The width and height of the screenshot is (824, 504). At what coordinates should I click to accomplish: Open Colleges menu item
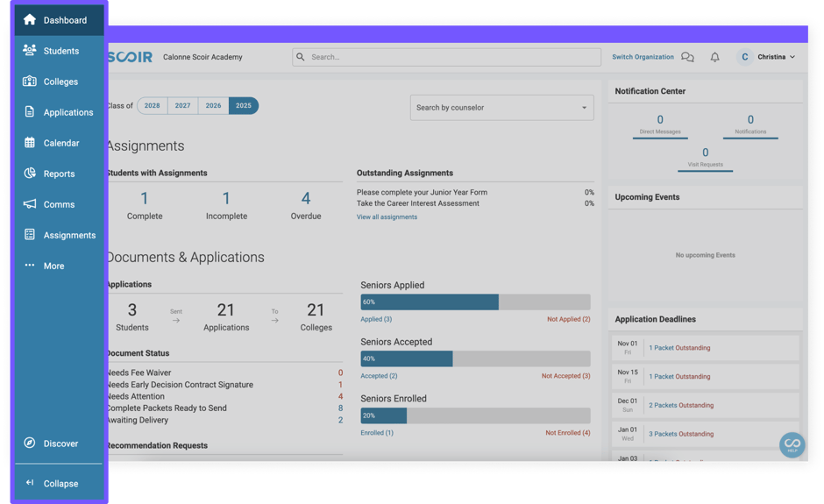pyautogui.click(x=60, y=82)
